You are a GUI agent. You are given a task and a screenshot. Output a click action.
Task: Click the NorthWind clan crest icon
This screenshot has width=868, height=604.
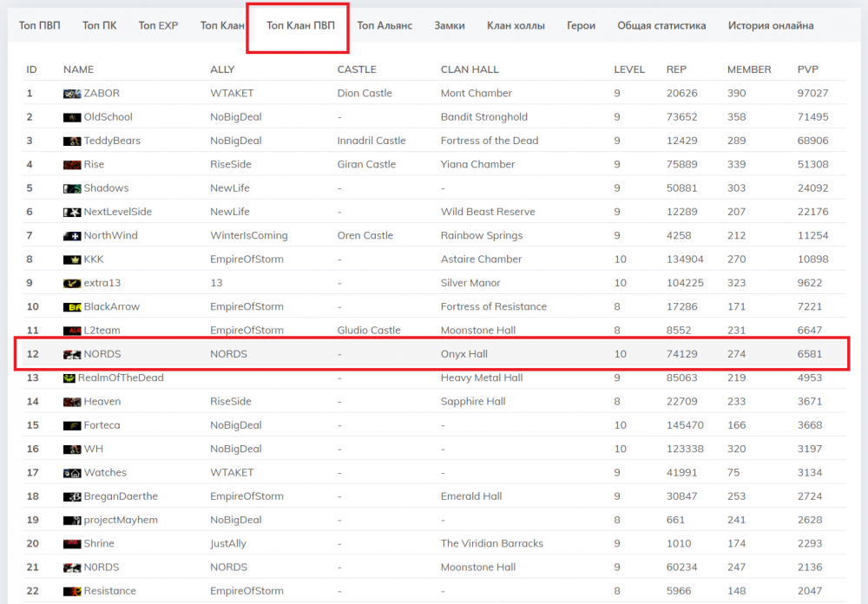[x=72, y=236]
